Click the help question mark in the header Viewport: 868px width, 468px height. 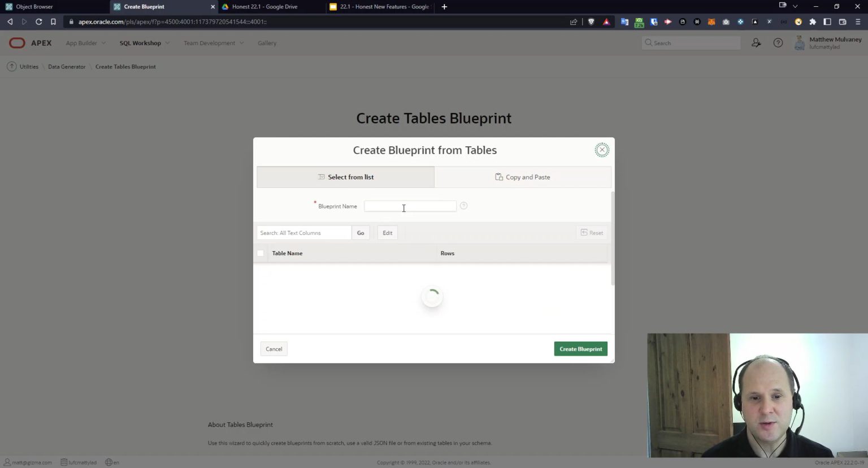click(778, 42)
